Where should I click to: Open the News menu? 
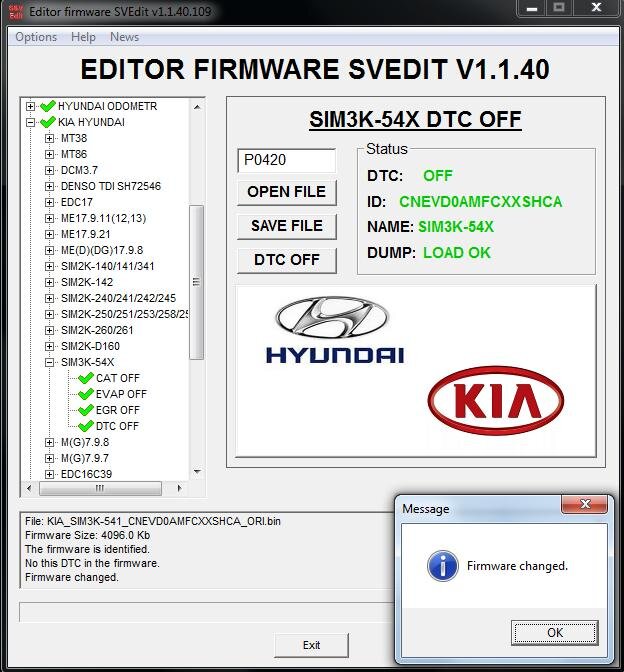[124, 37]
